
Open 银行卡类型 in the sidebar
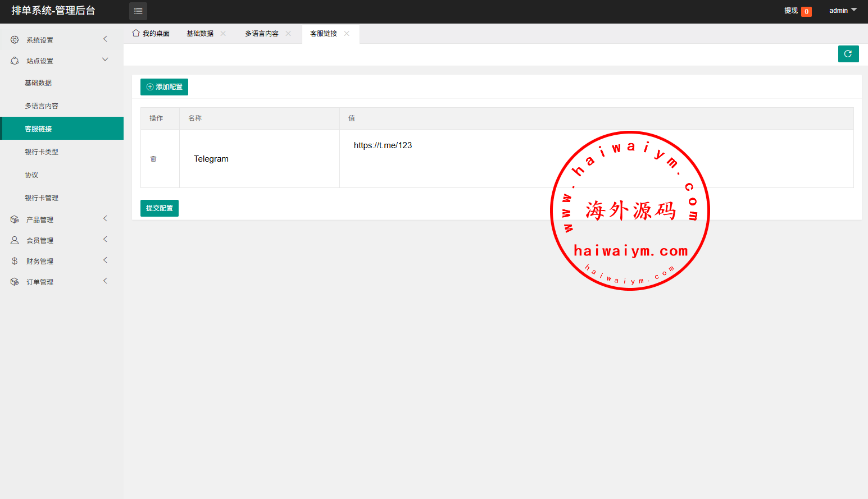pos(42,152)
